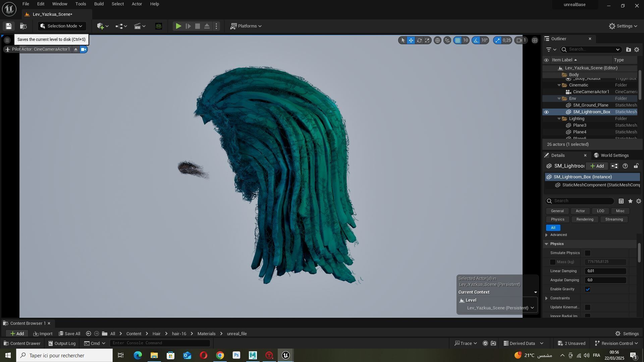Choose the Translate gizmo tool
The width and height of the screenshot is (644, 362).
tap(411, 40)
